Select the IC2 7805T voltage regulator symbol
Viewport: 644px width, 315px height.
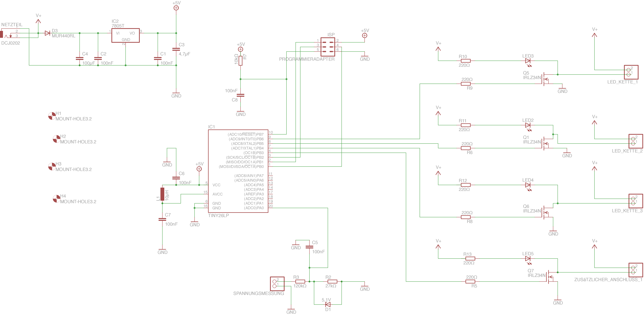(126, 35)
